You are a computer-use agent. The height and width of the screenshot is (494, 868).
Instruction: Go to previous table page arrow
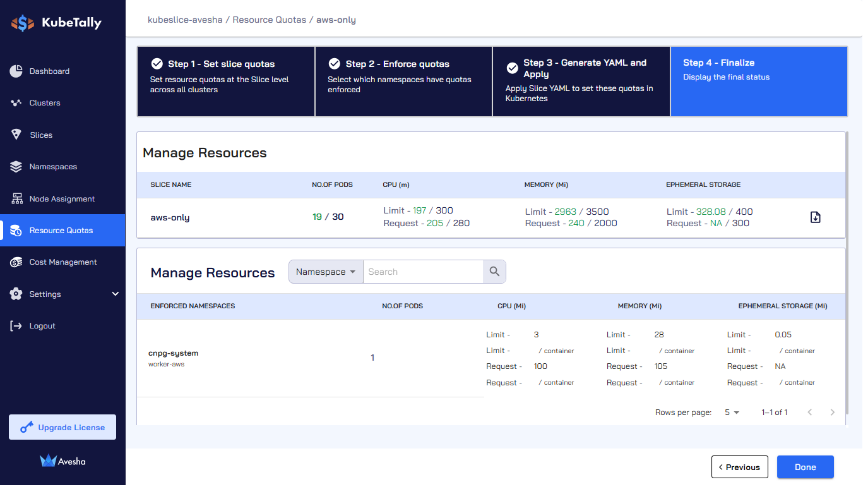[810, 413]
